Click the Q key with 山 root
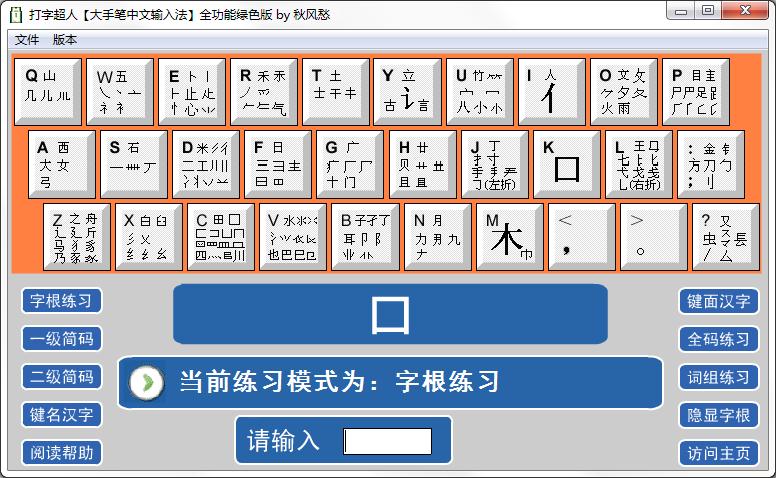This screenshot has height=478, width=776. click(48, 92)
